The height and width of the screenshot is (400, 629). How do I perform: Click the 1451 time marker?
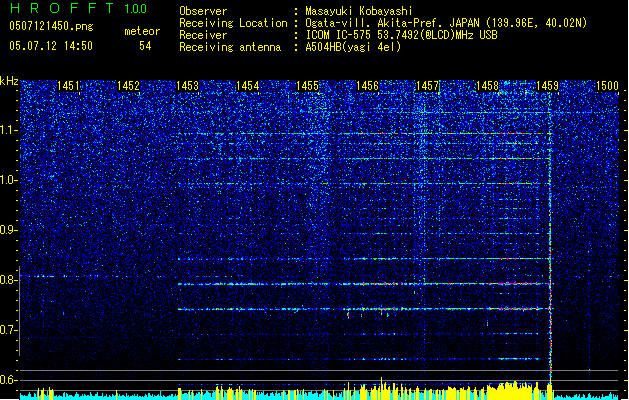click(x=68, y=85)
